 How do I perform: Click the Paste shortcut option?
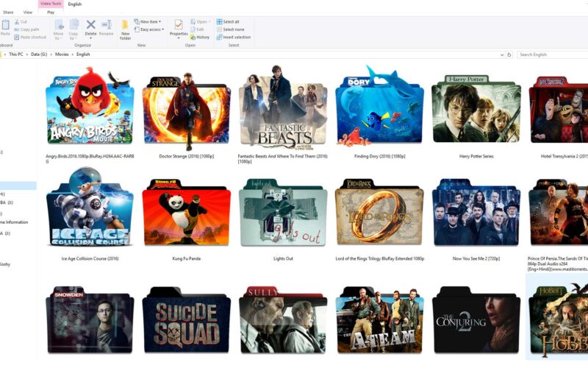[31, 37]
